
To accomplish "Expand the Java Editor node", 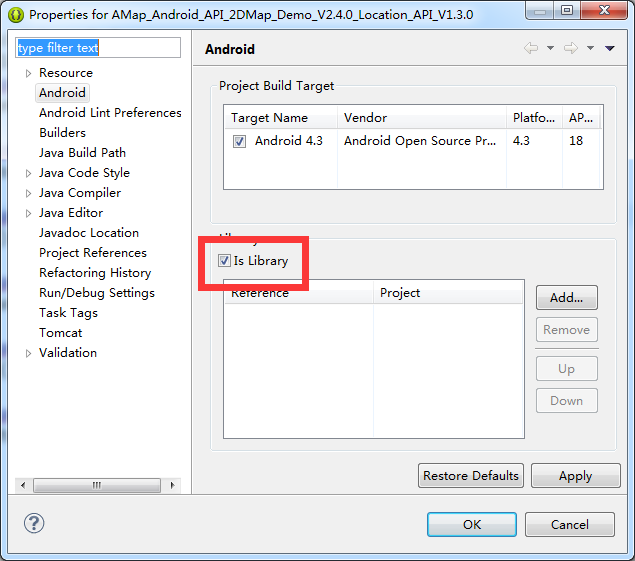I will (28, 213).
